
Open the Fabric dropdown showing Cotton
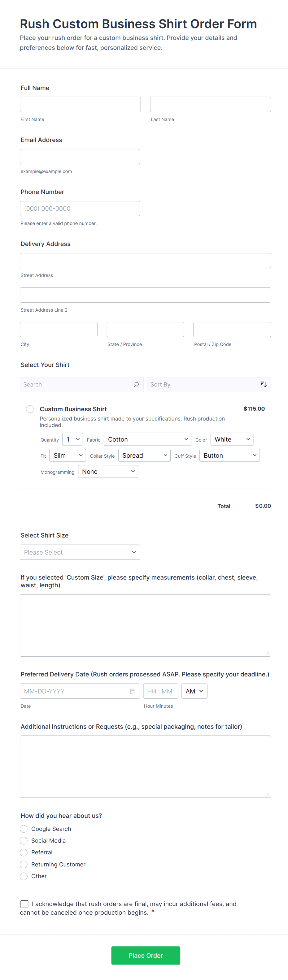coord(147,439)
